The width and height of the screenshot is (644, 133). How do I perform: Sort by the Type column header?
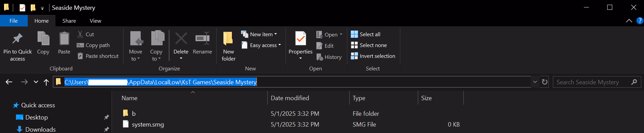(x=384, y=98)
